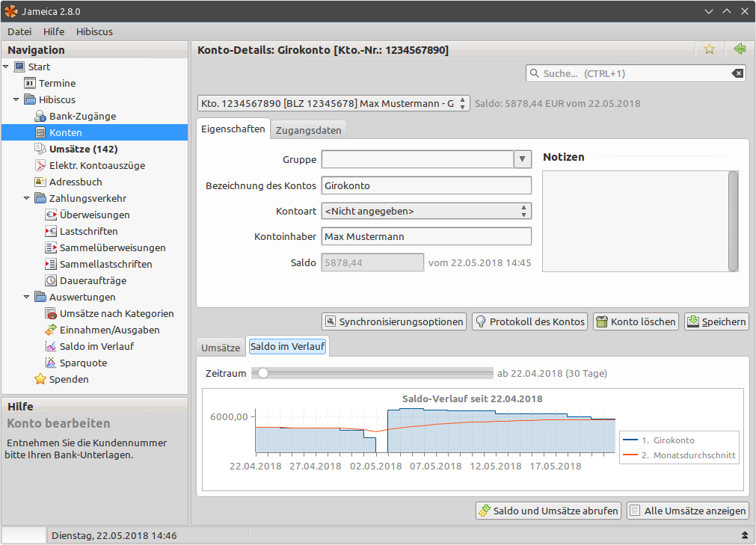Click the Einnahmen/Ausgaben arrows icon
The width and height of the screenshot is (756, 545).
coord(51,330)
